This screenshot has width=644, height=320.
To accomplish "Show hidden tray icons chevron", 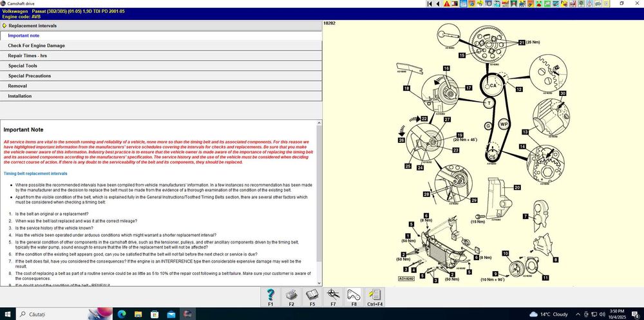I will pos(578,314).
